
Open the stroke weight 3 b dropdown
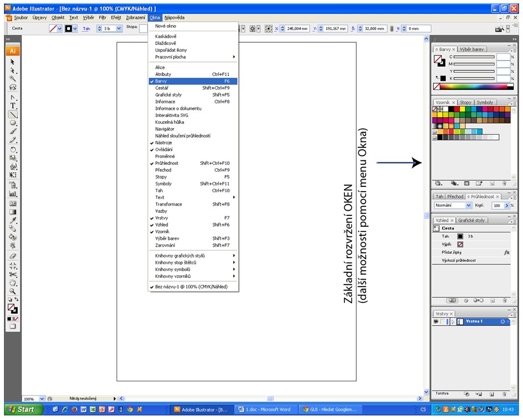coord(119,28)
